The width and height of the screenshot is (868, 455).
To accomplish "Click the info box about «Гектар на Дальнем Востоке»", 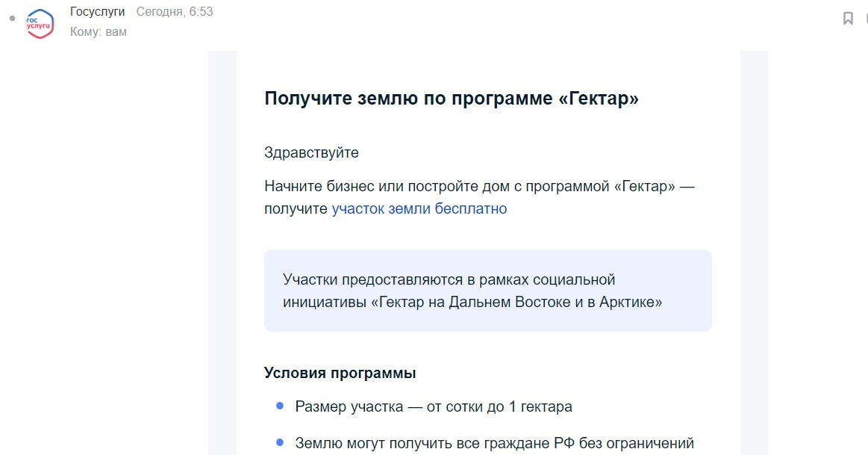I will pos(487,291).
